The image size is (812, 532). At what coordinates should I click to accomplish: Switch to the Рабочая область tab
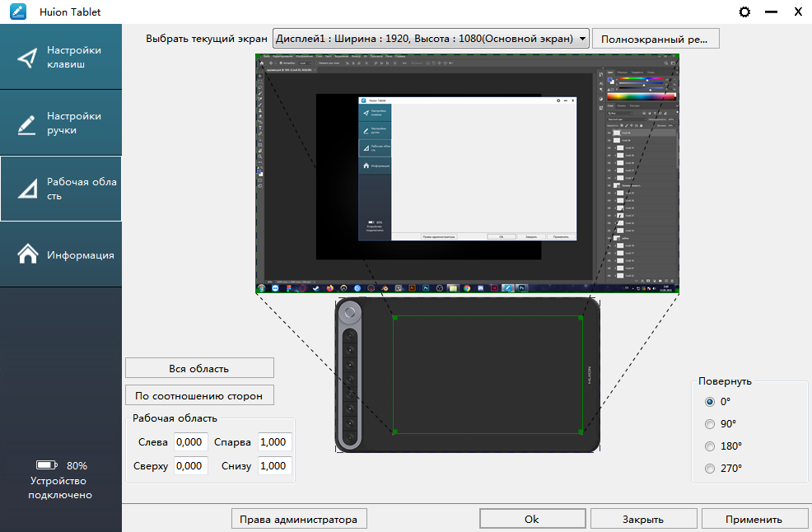click(x=61, y=189)
